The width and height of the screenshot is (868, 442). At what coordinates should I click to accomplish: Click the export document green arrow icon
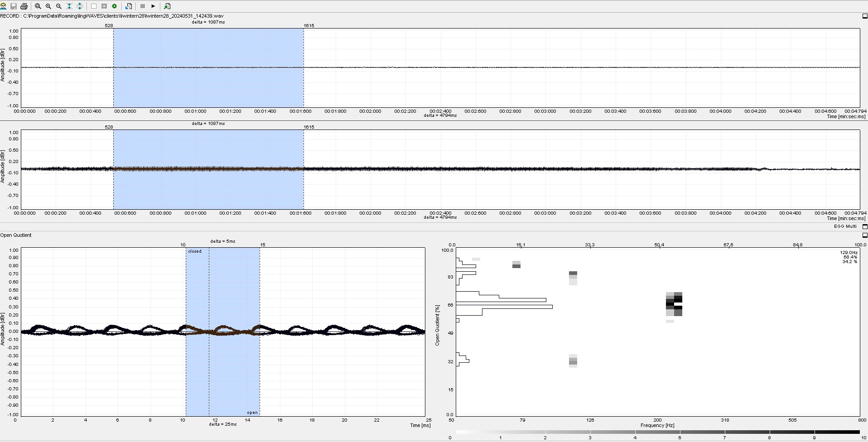[x=167, y=6]
